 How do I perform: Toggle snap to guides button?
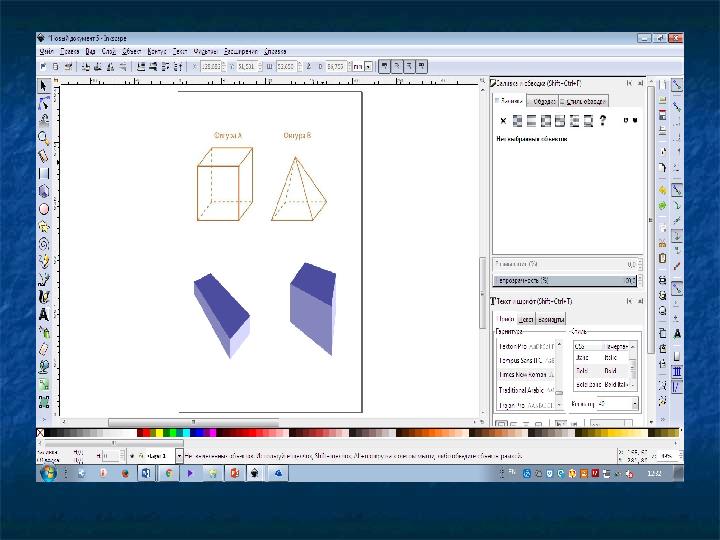pyautogui.click(x=677, y=387)
